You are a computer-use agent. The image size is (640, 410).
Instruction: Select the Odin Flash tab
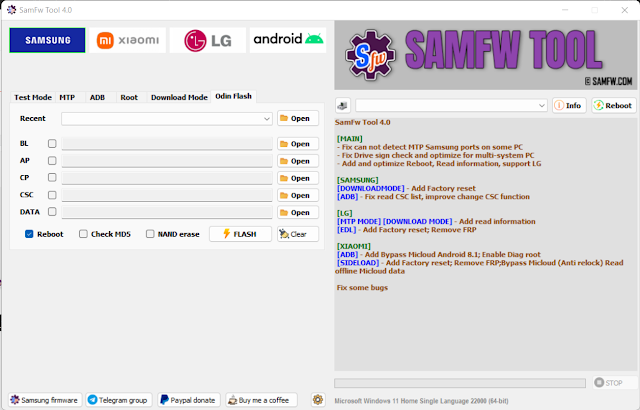(x=233, y=96)
